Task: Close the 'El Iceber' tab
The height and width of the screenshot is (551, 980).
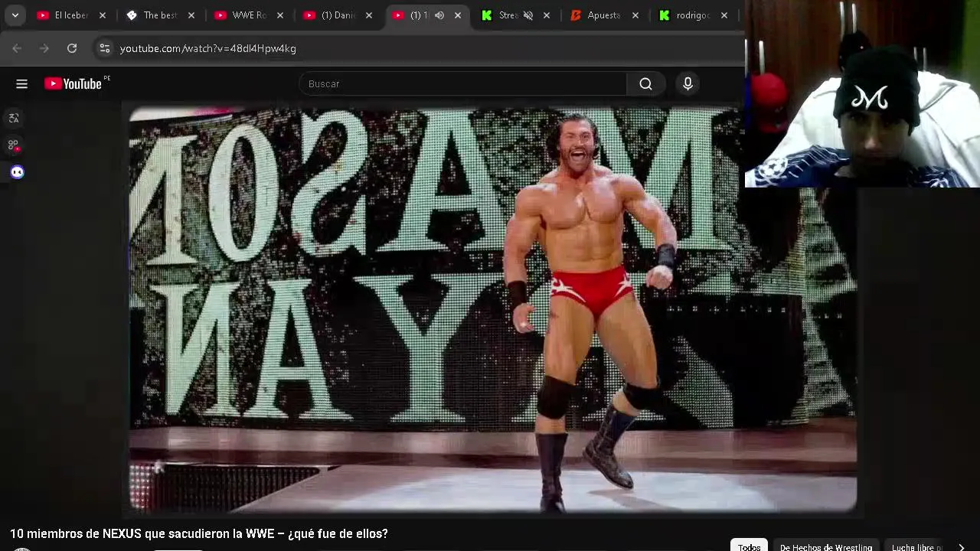Action: pos(103,15)
